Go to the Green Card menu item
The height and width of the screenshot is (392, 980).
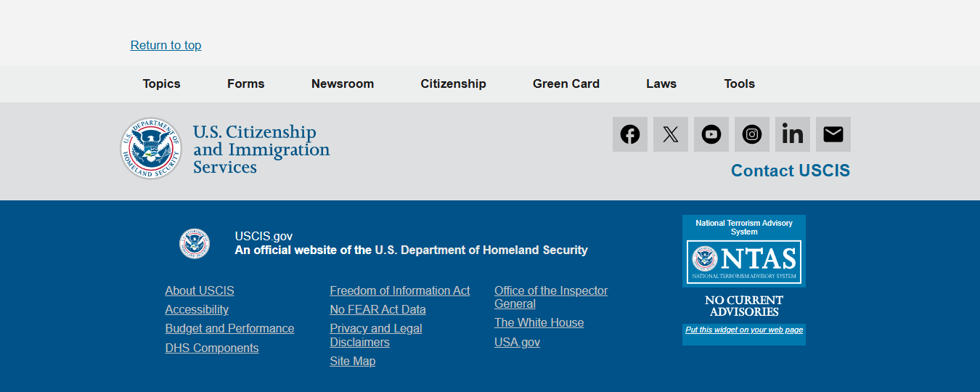pyautogui.click(x=566, y=83)
